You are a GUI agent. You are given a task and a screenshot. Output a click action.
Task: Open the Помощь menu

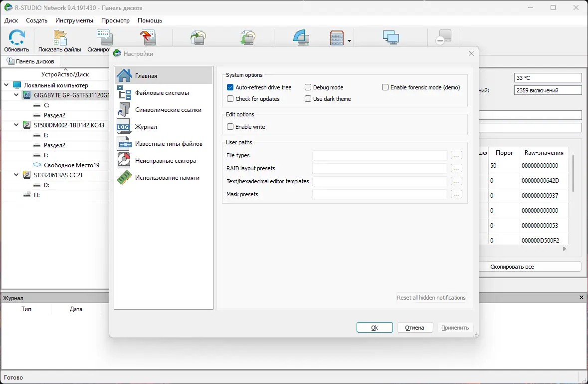pyautogui.click(x=150, y=20)
